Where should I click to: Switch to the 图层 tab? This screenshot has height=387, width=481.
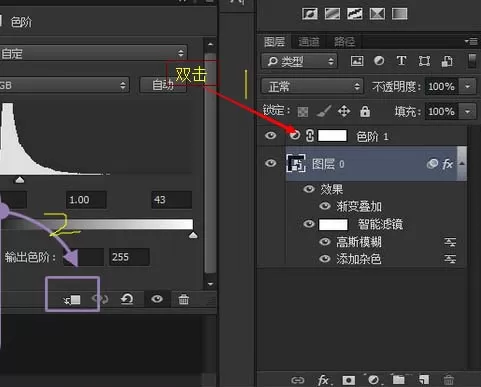[x=274, y=42]
